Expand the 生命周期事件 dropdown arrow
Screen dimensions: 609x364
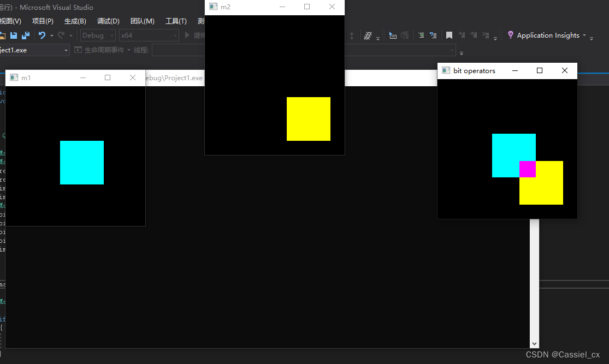(129, 50)
